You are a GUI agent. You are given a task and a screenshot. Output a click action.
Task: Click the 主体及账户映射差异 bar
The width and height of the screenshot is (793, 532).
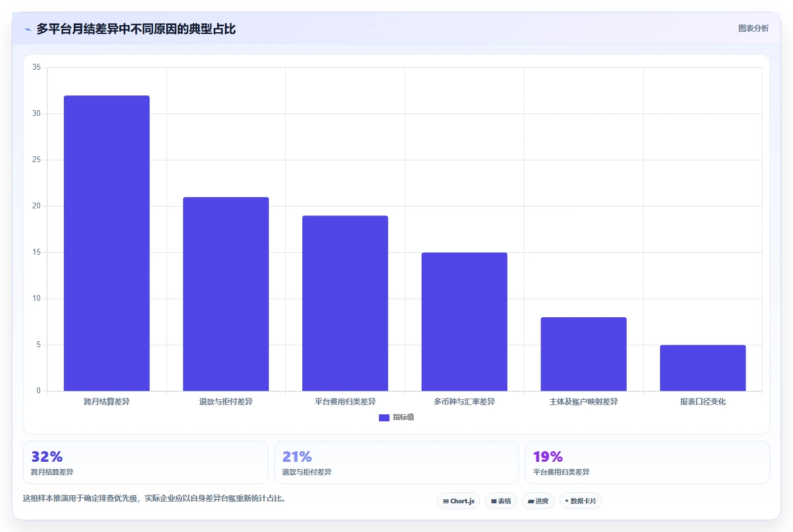click(x=583, y=354)
